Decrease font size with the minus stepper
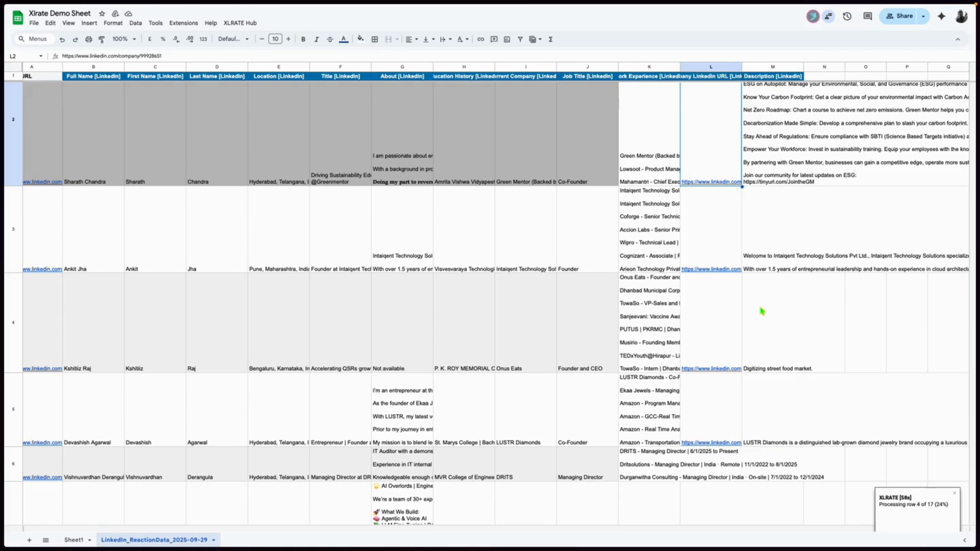The image size is (980, 551). click(261, 39)
